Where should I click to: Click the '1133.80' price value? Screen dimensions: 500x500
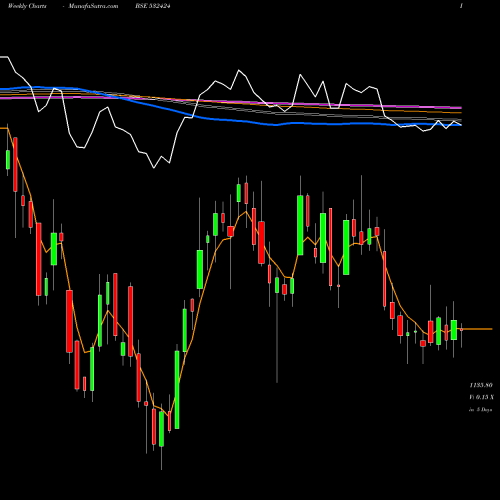pyautogui.click(x=481, y=385)
